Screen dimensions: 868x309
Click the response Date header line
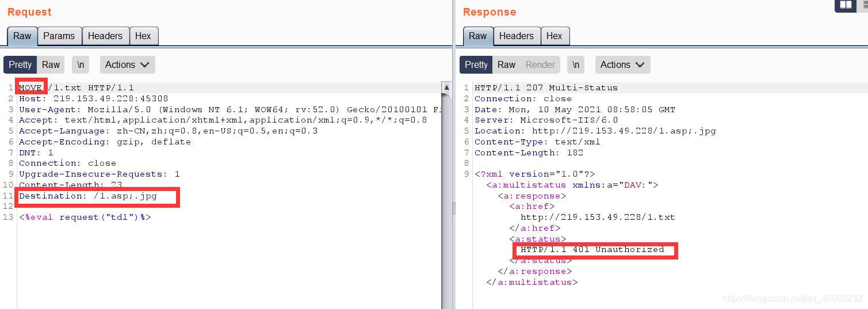pyautogui.click(x=575, y=109)
